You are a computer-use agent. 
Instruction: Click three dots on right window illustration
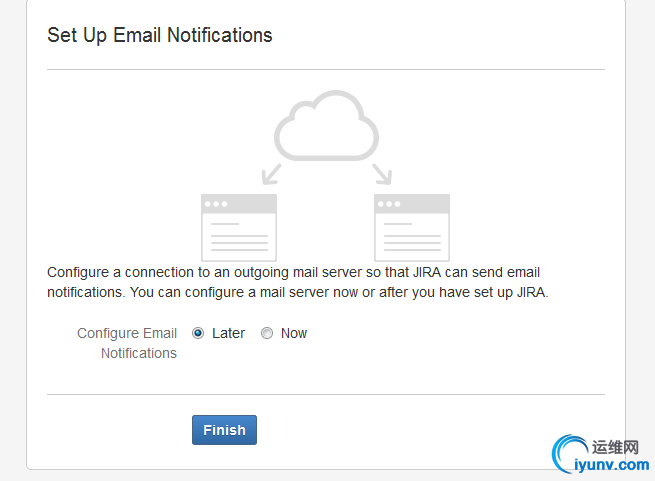pyautogui.click(x=389, y=204)
